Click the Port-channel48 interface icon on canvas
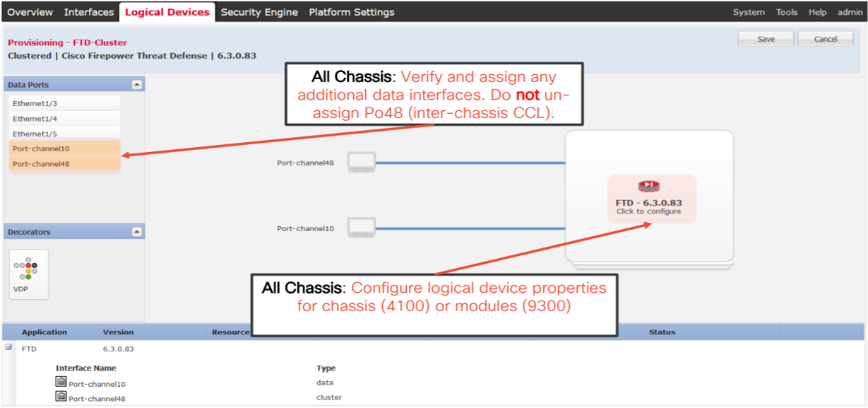This screenshot has height=408, width=868. pyautogui.click(x=362, y=162)
